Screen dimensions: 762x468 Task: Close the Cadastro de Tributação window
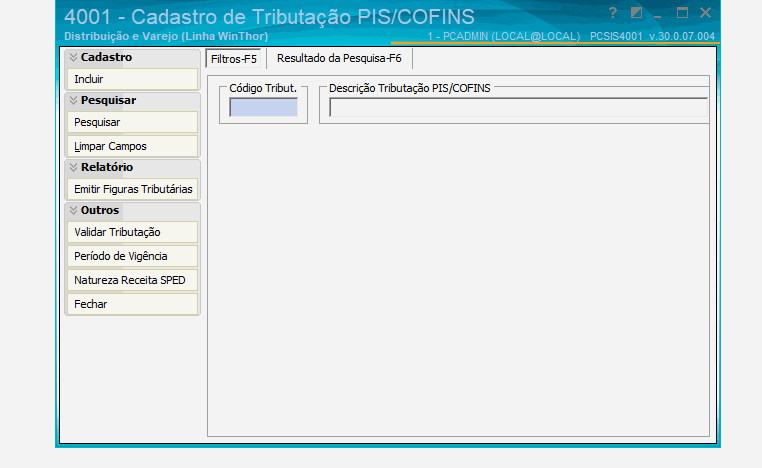click(706, 13)
